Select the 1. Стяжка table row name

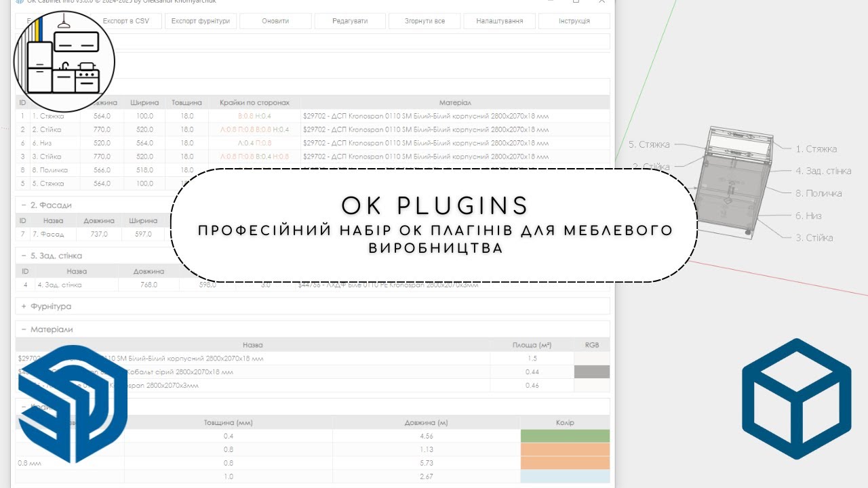point(48,116)
